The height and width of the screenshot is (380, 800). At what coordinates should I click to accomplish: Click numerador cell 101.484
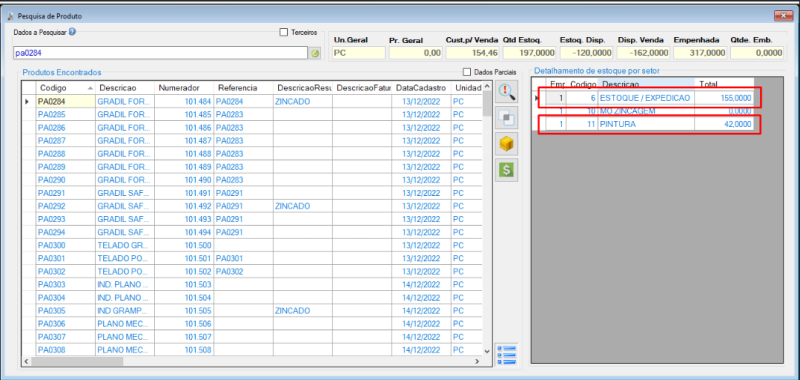point(184,102)
